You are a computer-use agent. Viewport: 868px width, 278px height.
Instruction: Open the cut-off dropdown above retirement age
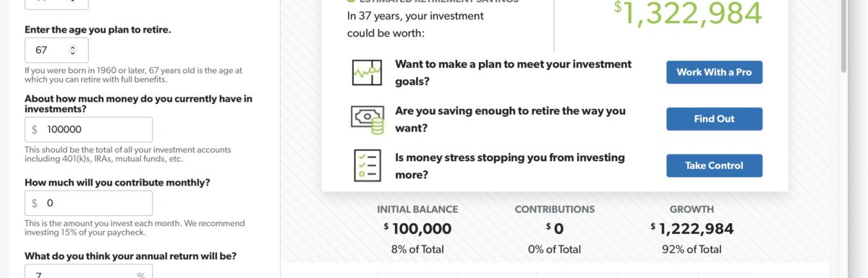point(56,4)
